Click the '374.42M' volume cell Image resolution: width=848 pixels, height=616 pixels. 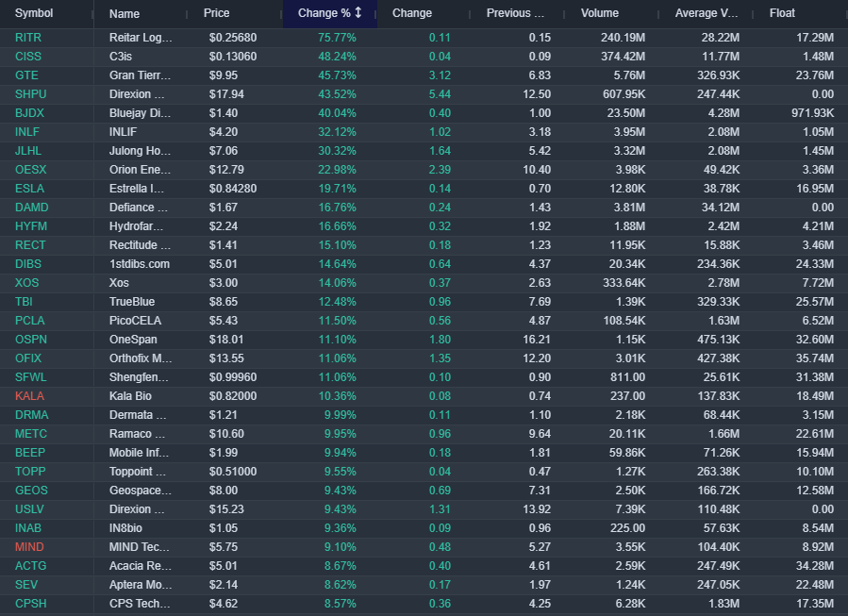point(623,57)
